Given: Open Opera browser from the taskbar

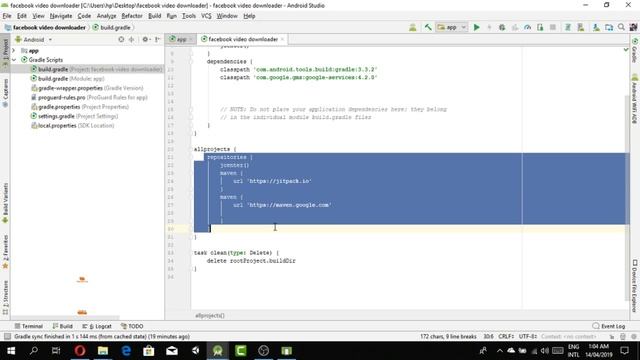Looking at the screenshot, I should (x=80, y=351).
